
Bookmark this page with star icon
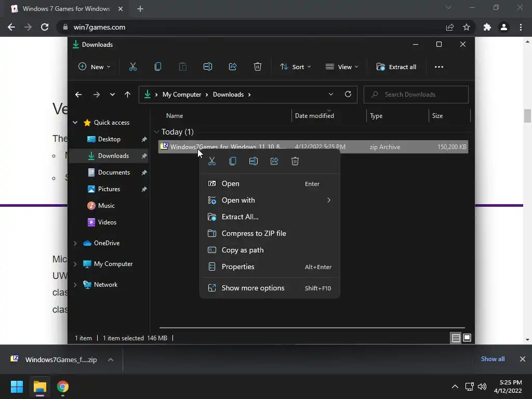pos(467,27)
